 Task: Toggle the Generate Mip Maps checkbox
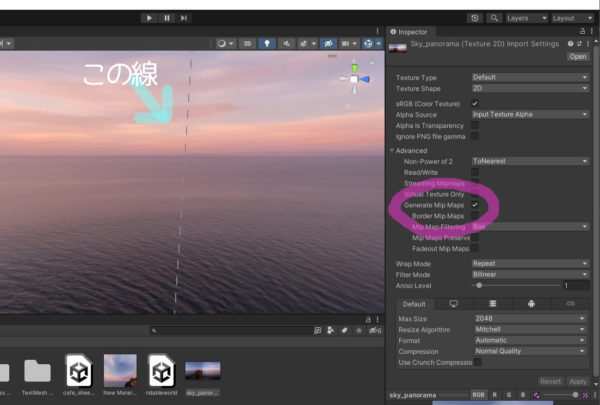[475, 205]
